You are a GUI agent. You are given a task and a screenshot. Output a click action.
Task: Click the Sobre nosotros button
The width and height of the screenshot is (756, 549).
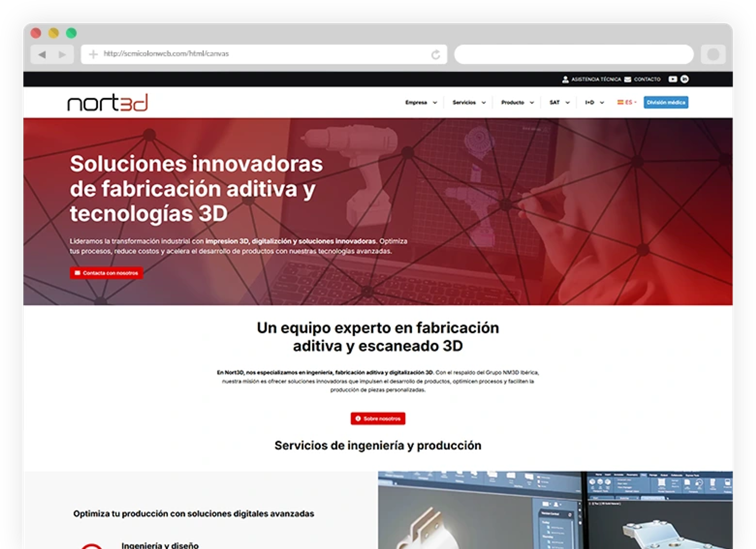pyautogui.click(x=378, y=418)
